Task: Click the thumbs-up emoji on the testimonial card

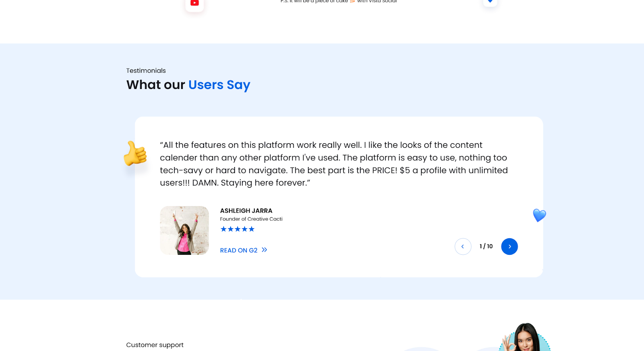Action: [135, 154]
